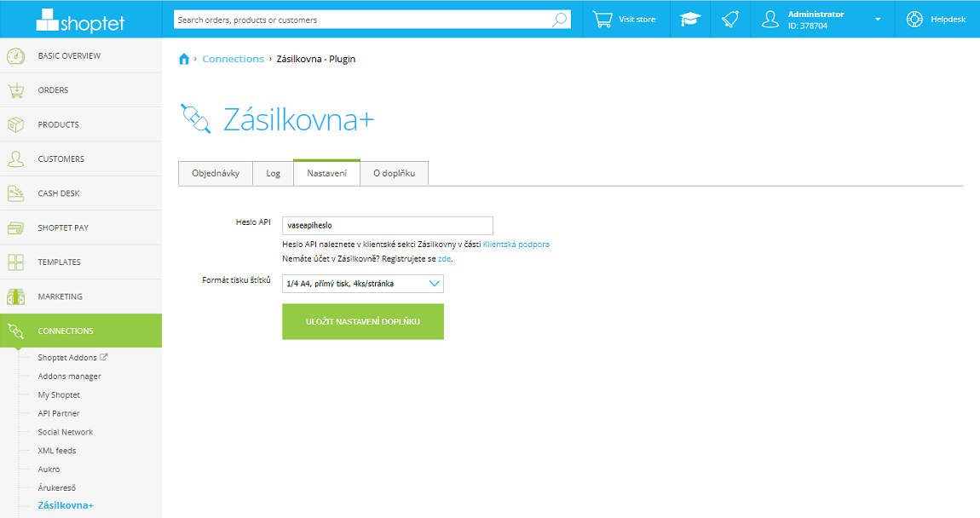Click the Products box icon
The width and height of the screenshot is (980, 518).
[15, 124]
